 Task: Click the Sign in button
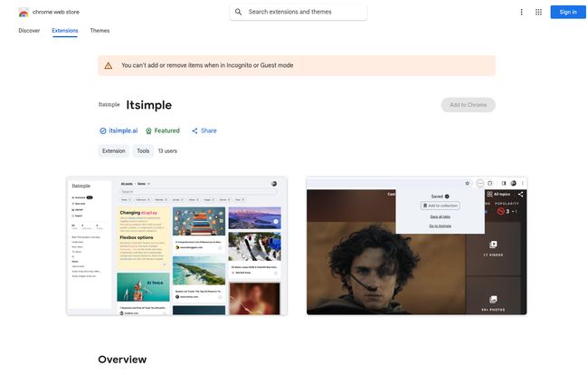point(568,12)
